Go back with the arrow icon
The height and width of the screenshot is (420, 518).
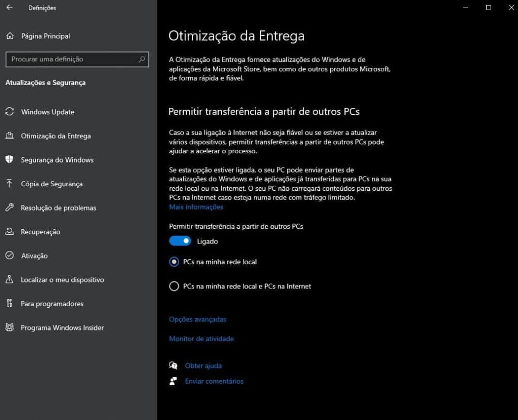point(9,7)
